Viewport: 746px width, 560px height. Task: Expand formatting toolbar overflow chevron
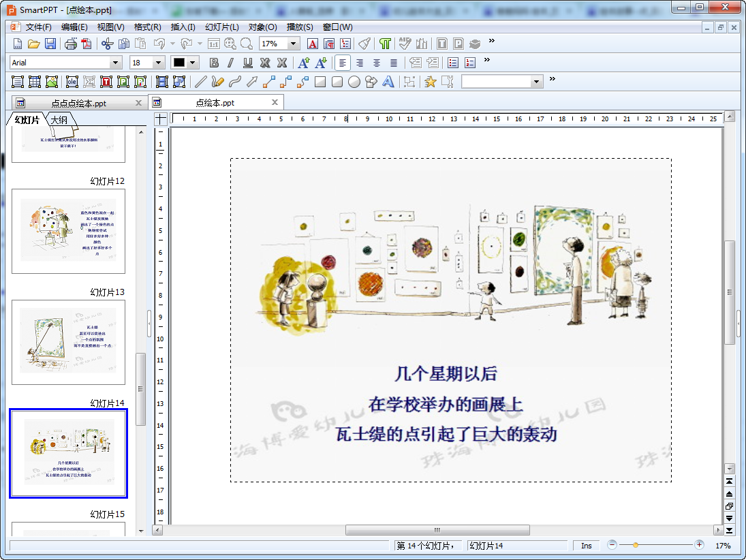click(486, 60)
